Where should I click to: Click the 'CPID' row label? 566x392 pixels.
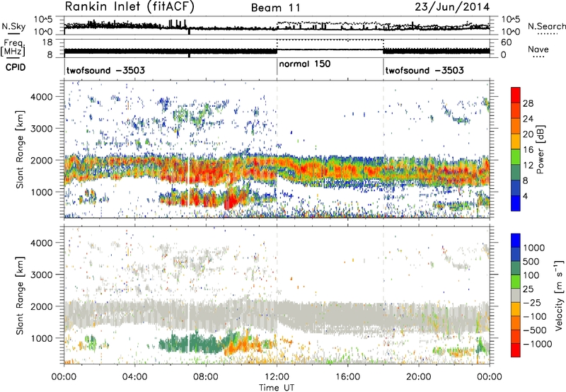coord(16,67)
